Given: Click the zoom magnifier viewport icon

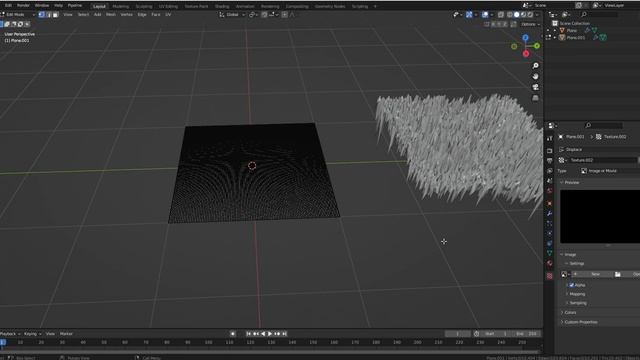Looking at the screenshot, I should (536, 66).
